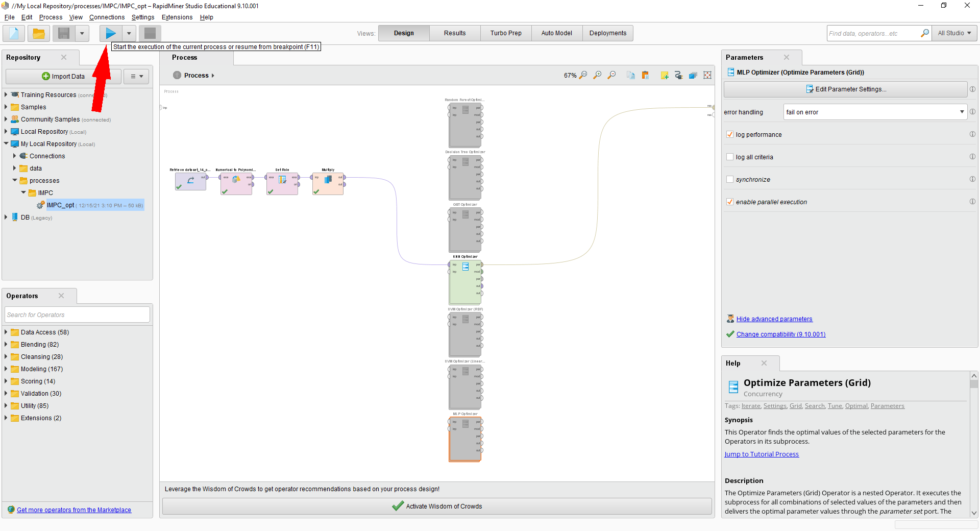Expand the data folder in repository
This screenshot has width=980, height=531.
[x=15, y=168]
